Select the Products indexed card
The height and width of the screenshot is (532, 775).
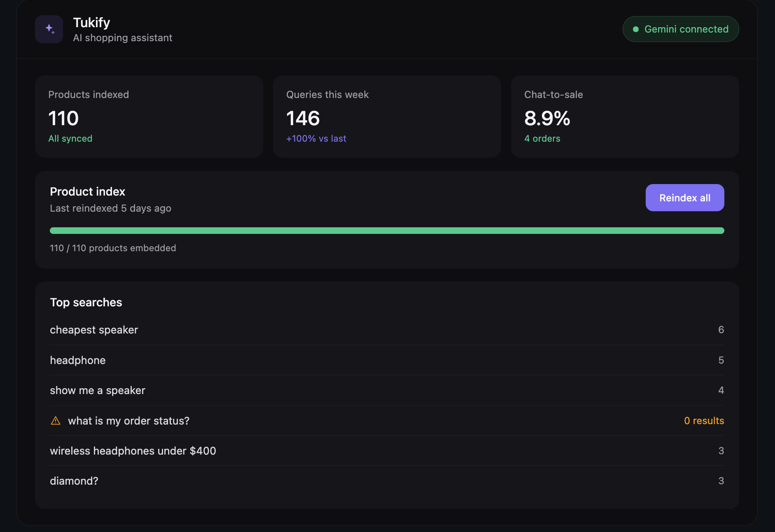point(149,116)
